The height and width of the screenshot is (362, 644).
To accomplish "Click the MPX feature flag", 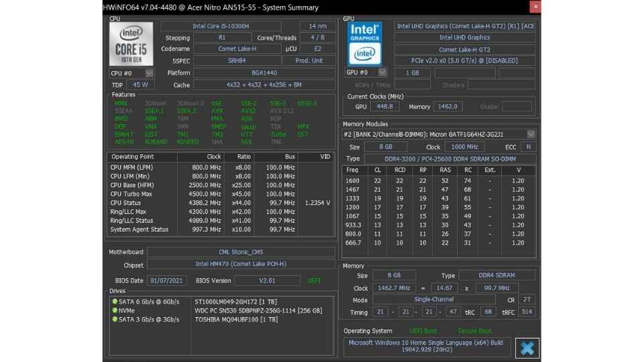I will tap(303, 127).
